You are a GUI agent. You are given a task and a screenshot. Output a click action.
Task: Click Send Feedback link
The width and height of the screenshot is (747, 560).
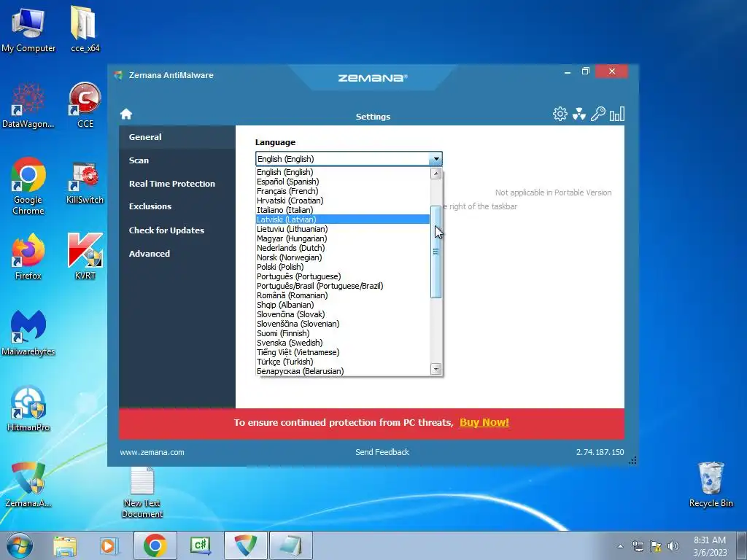pos(382,452)
